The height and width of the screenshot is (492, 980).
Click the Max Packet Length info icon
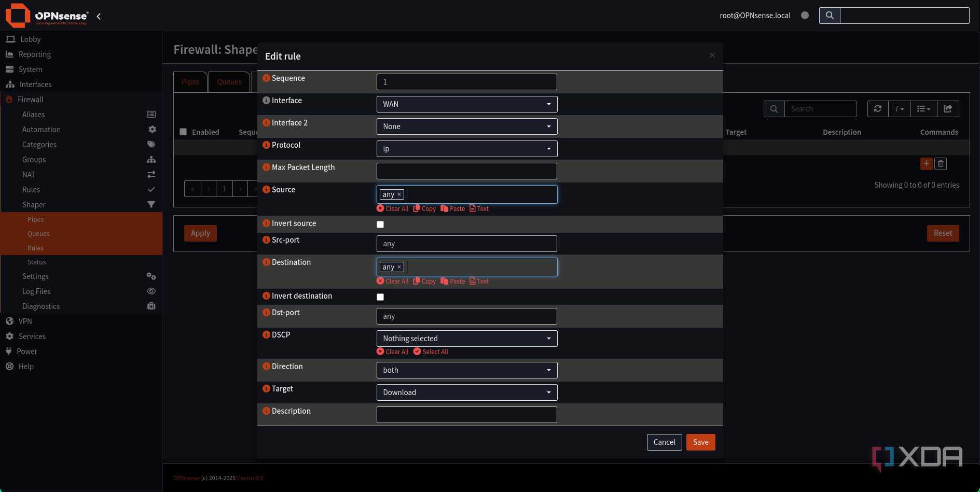[266, 167]
